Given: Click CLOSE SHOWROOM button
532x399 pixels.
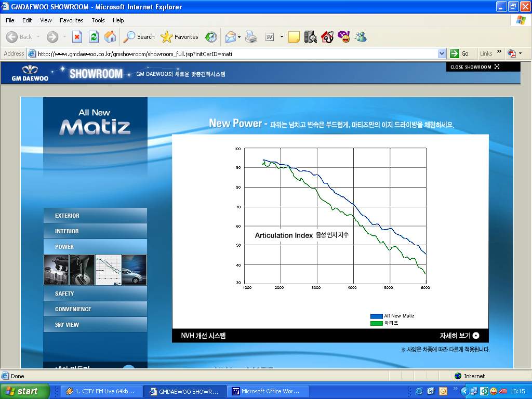Looking at the screenshot, I should pos(483,67).
